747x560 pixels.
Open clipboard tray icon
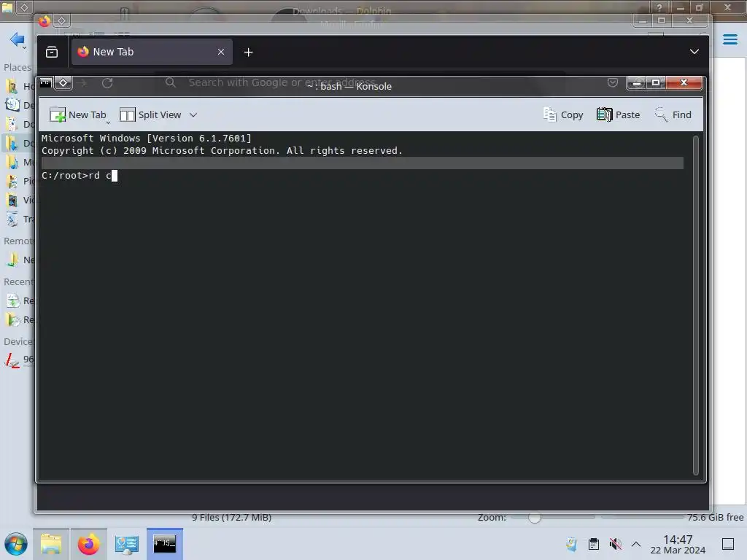tap(593, 544)
